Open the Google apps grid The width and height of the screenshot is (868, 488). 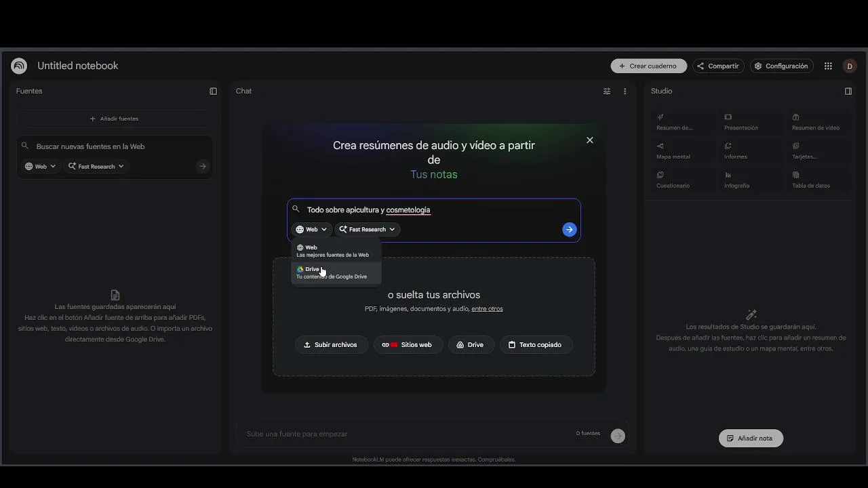[828, 66]
